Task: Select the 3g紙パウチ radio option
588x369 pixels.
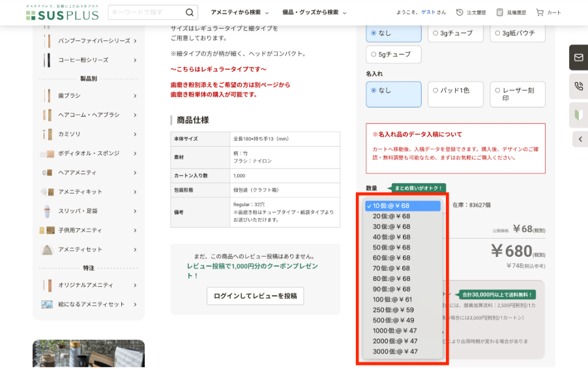Action: 517,33
